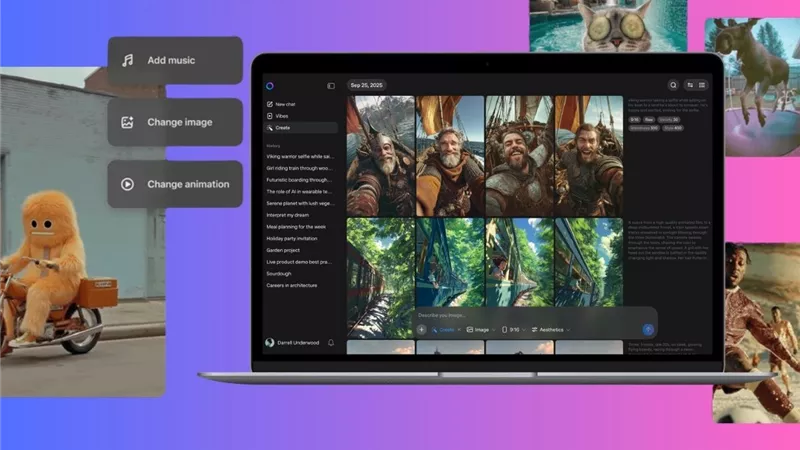Click the plus attachment icon in prompt bar
This screenshot has width=800, height=450.
point(421,330)
